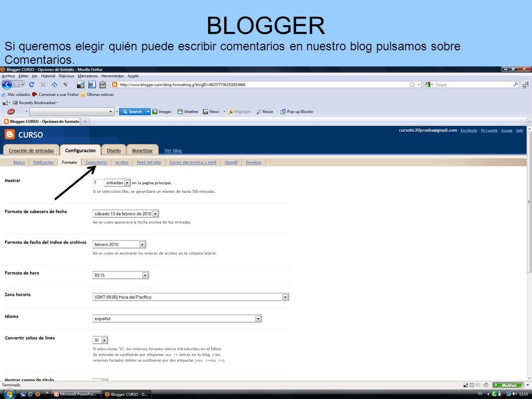Viewport: 532px width, 399px height.
Task: Open the Más visitados bookmark
Action: click(x=16, y=95)
